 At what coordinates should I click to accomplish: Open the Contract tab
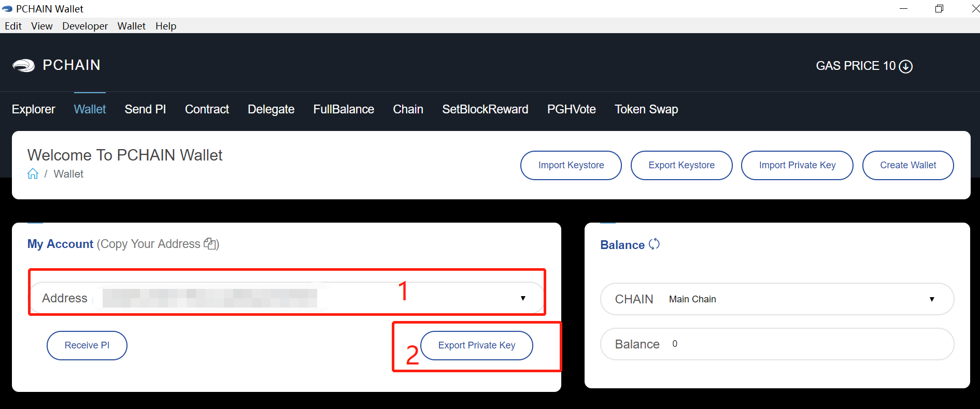207,109
